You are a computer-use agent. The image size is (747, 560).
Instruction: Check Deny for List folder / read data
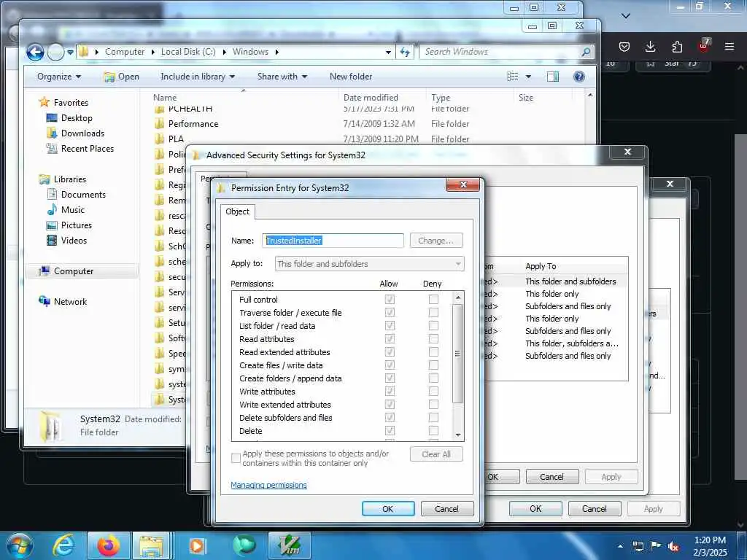point(433,325)
